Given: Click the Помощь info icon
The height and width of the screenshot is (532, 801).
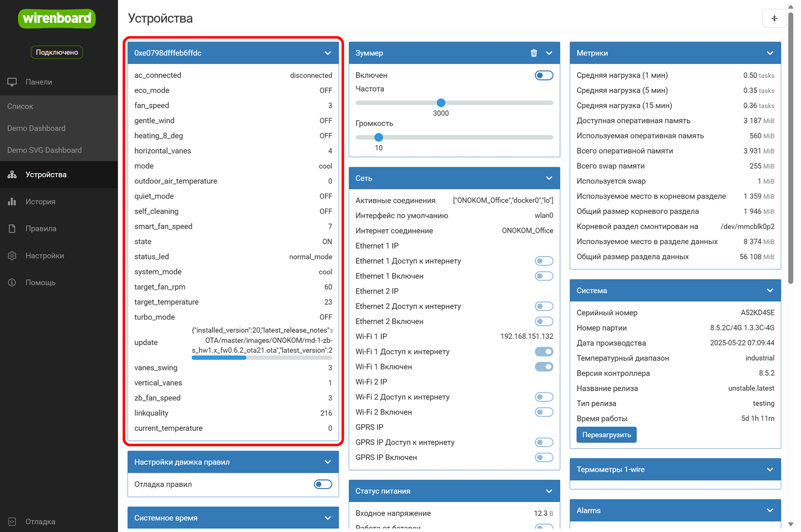Looking at the screenshot, I should (x=12, y=282).
